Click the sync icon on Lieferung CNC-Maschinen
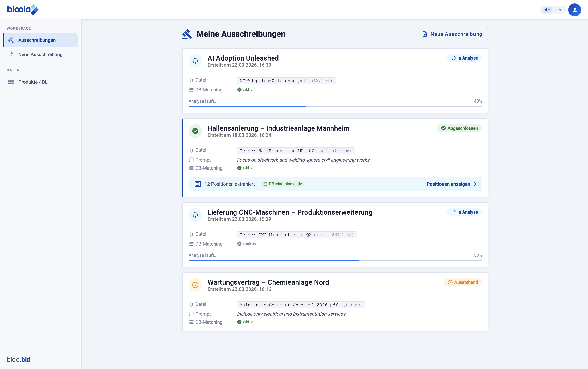The image size is (588, 369). click(195, 215)
